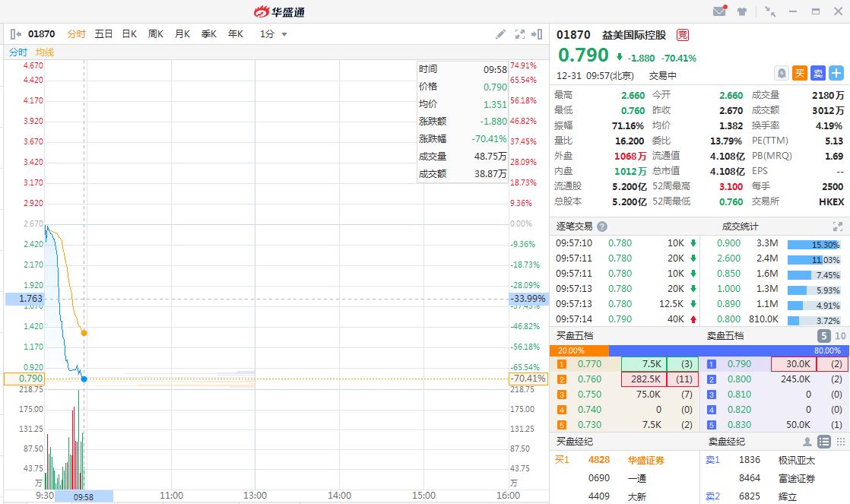Click the bid-ask ratio bar
Image resolution: width=850 pixels, height=504 pixels.
pyautogui.click(x=699, y=350)
